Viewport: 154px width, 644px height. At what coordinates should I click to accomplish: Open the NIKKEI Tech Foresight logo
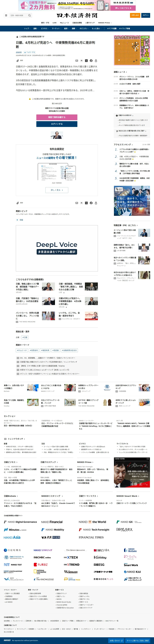pos(94,530)
